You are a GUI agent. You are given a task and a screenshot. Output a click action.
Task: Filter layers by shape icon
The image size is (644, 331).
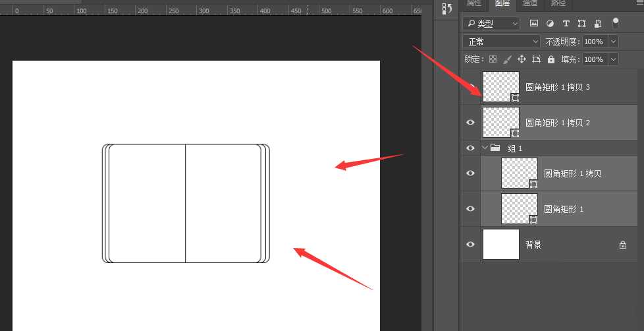click(581, 24)
